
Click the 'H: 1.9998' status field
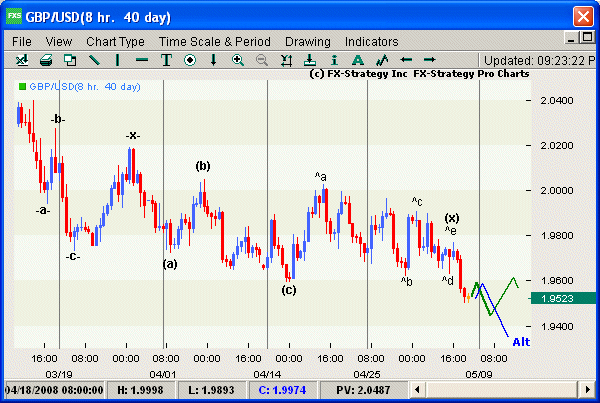pyautogui.click(x=140, y=390)
